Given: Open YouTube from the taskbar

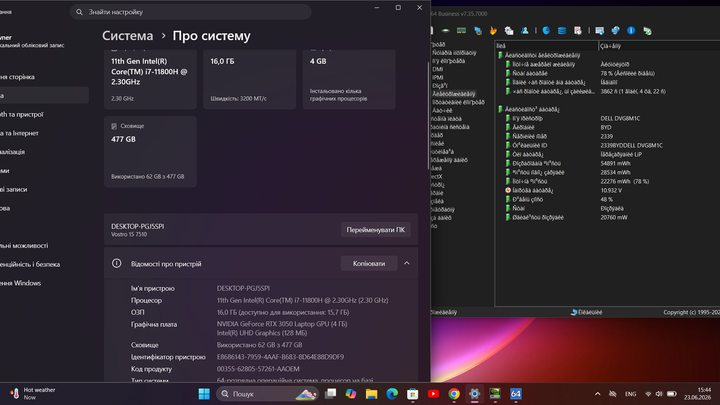Looking at the screenshot, I should point(433,394).
